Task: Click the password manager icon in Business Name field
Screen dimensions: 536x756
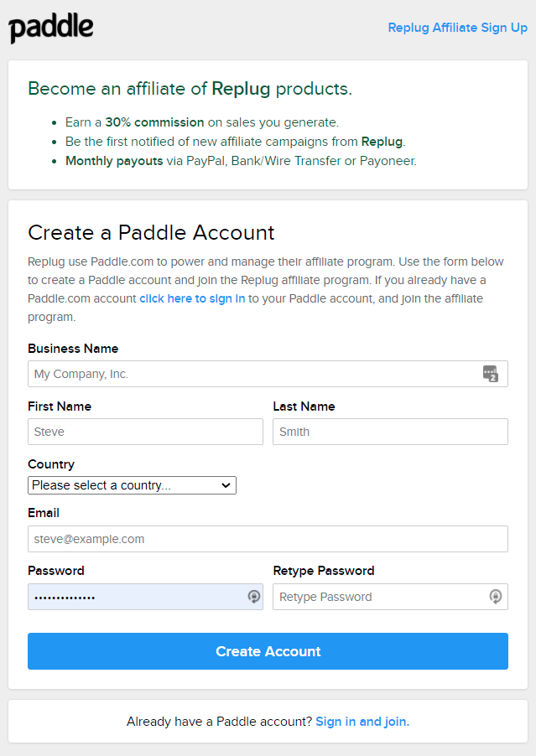Action: pyautogui.click(x=491, y=374)
